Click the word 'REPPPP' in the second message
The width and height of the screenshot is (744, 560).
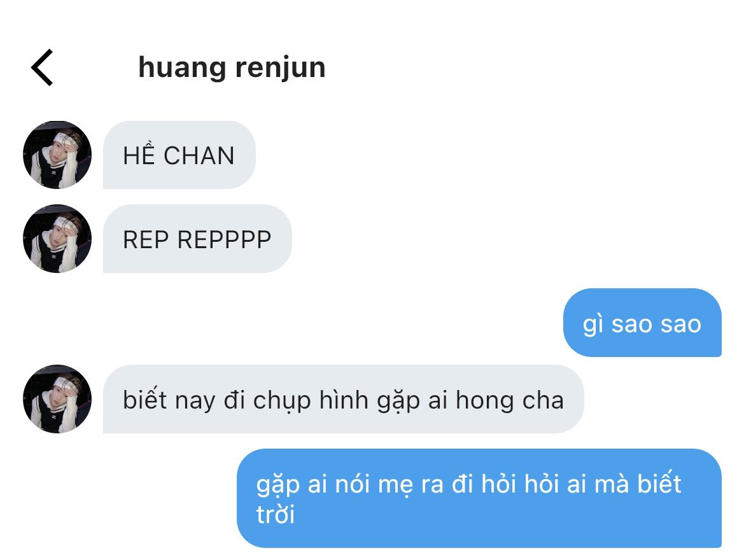tap(225, 240)
